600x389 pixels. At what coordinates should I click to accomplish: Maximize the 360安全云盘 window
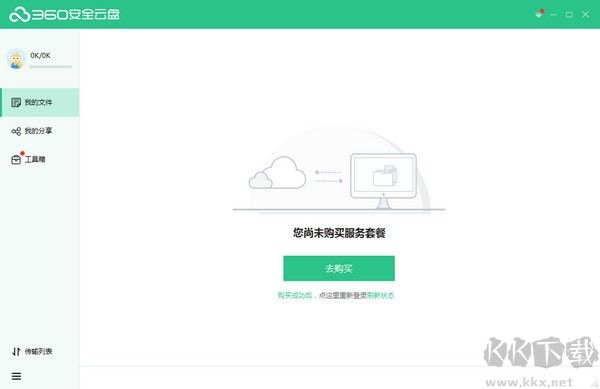pyautogui.click(x=569, y=15)
